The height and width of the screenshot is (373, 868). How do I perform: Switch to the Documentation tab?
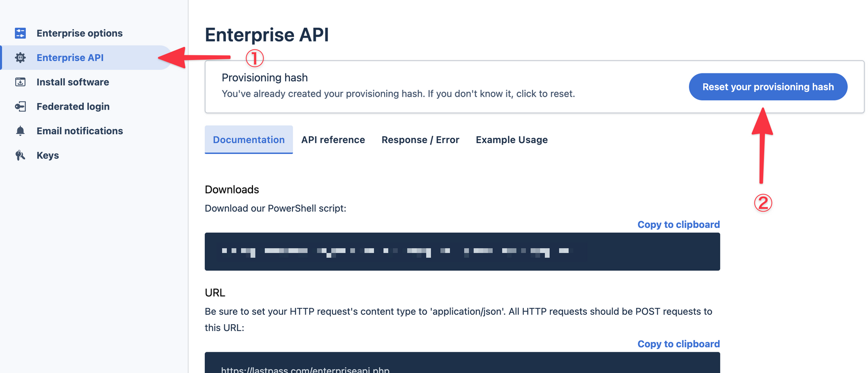pos(249,140)
